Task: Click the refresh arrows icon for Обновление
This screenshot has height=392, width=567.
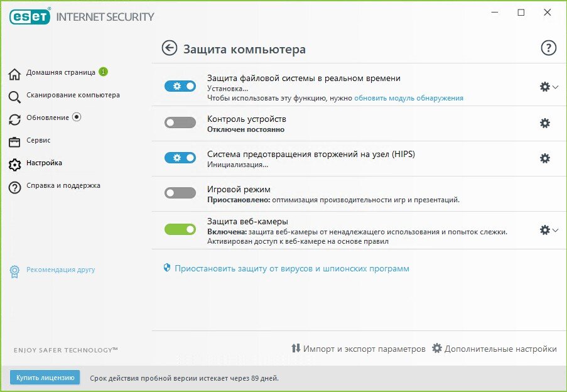Action: pos(14,119)
